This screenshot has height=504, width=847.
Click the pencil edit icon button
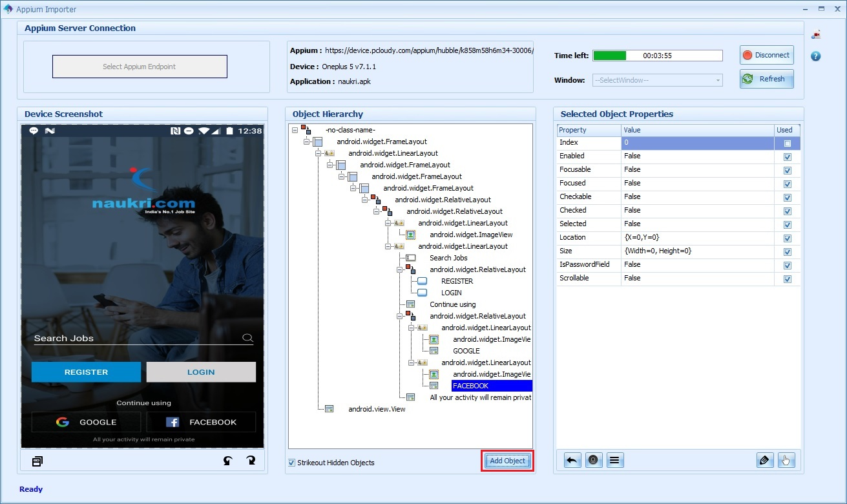tap(764, 460)
